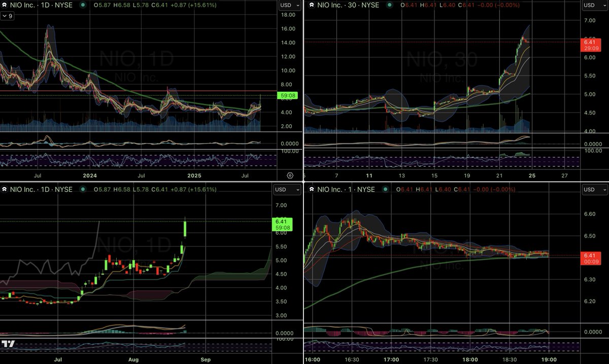Click the market status dot on the top-left daily chart

point(83,6)
